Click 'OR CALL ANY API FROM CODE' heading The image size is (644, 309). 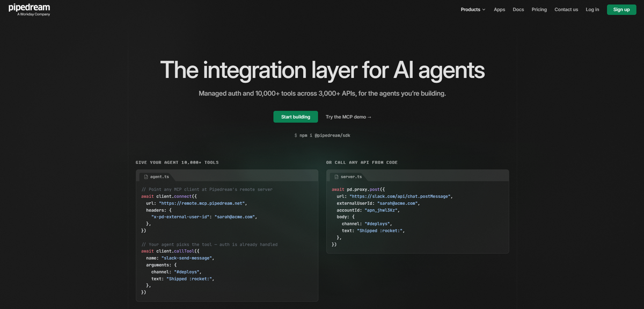pos(362,162)
